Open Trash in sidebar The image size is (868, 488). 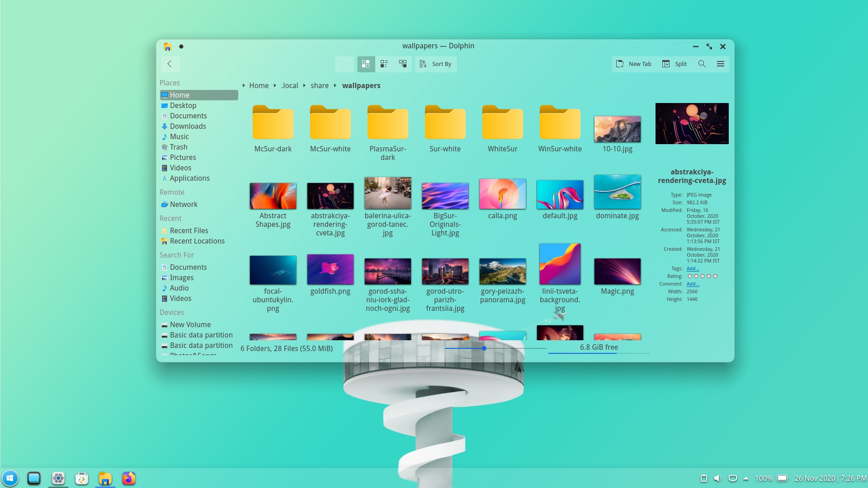coord(199,147)
